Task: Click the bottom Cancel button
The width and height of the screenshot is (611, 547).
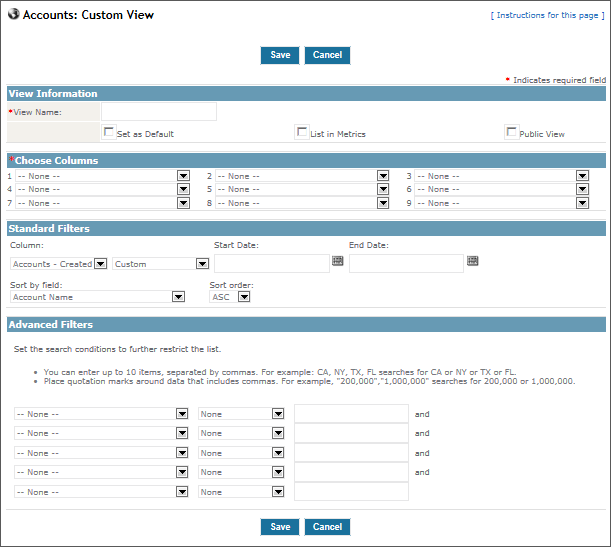Action: (327, 527)
